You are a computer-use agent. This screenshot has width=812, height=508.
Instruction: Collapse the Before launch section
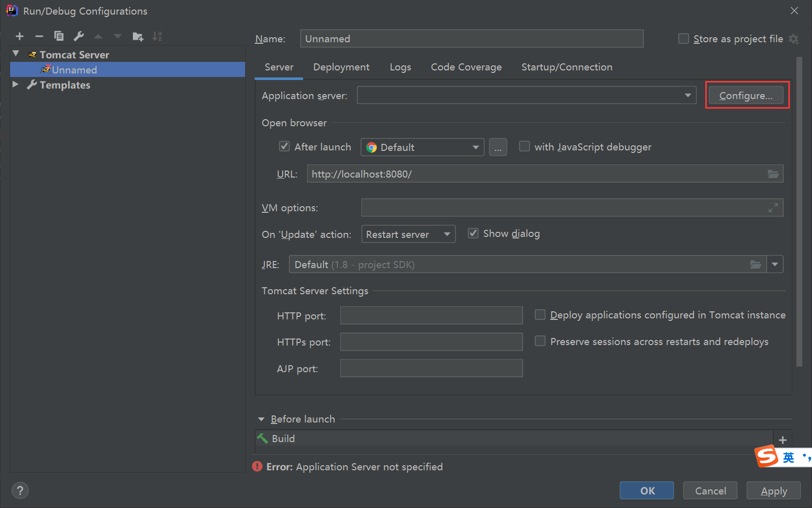261,419
